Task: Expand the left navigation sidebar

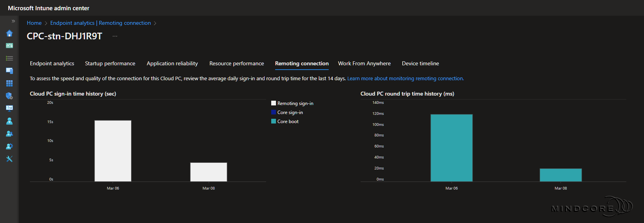Action: coord(13,21)
